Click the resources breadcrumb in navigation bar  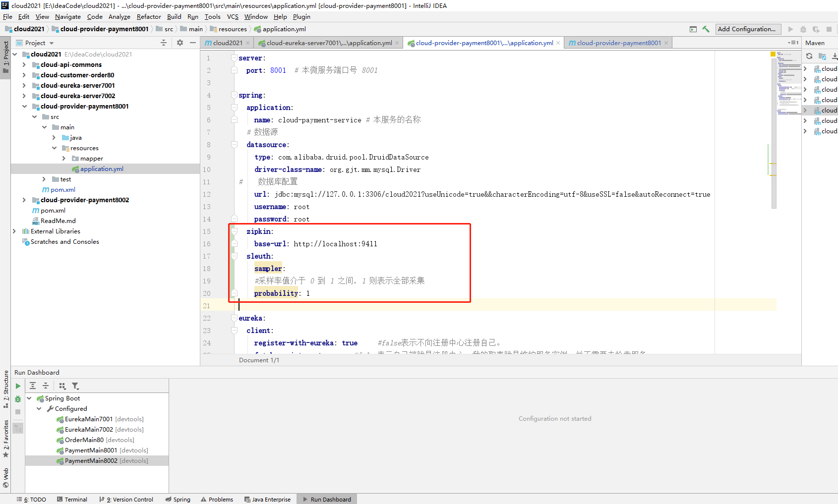[x=228, y=29]
